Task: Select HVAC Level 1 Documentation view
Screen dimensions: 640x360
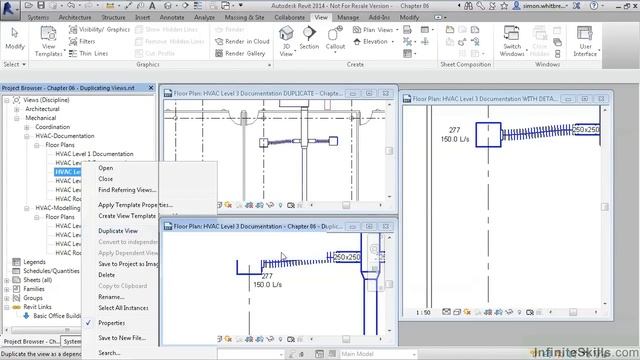Action: (94, 154)
